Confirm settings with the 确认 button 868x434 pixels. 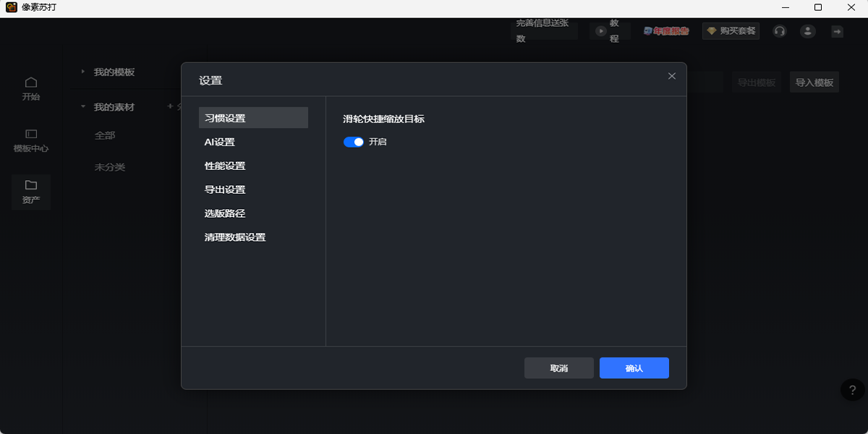click(634, 367)
